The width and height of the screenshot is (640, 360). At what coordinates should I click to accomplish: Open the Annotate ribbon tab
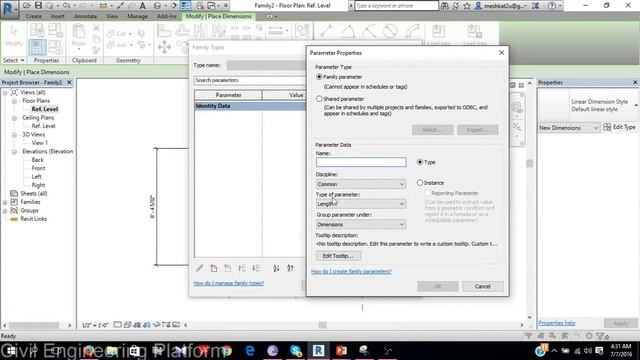[85, 16]
